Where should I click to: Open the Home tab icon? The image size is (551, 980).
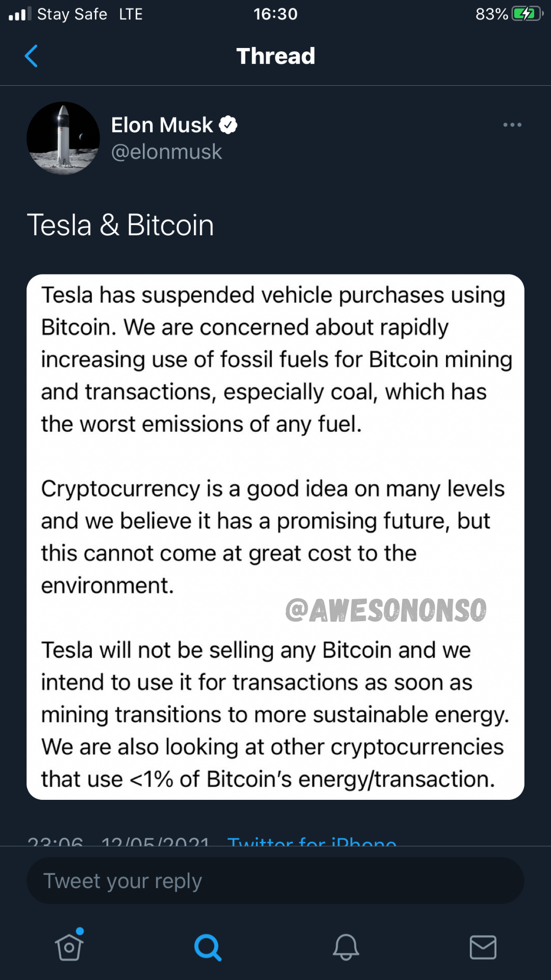point(69,947)
